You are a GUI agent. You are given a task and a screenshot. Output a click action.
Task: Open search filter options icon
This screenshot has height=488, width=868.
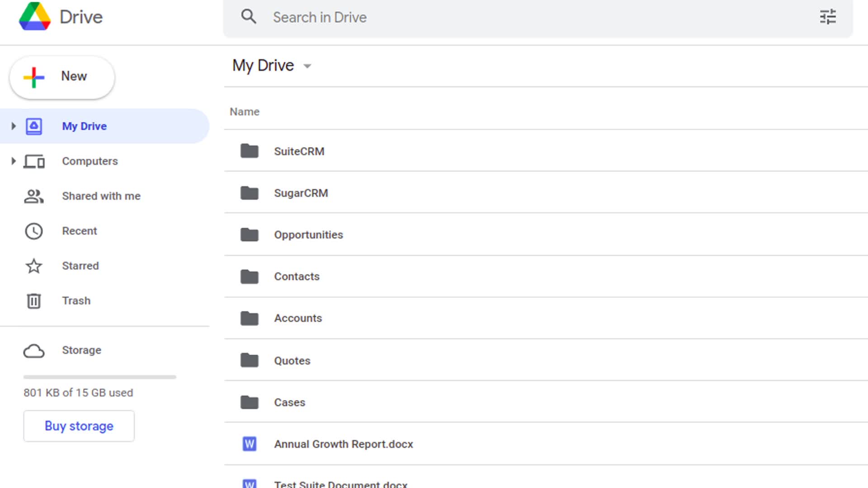coord(828,17)
